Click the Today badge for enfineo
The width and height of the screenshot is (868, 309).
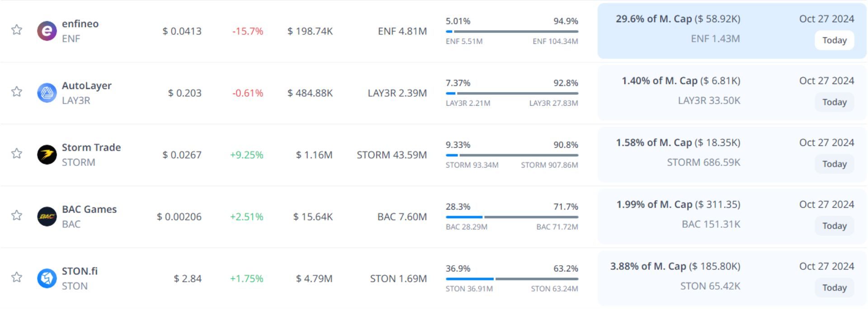[x=834, y=40]
